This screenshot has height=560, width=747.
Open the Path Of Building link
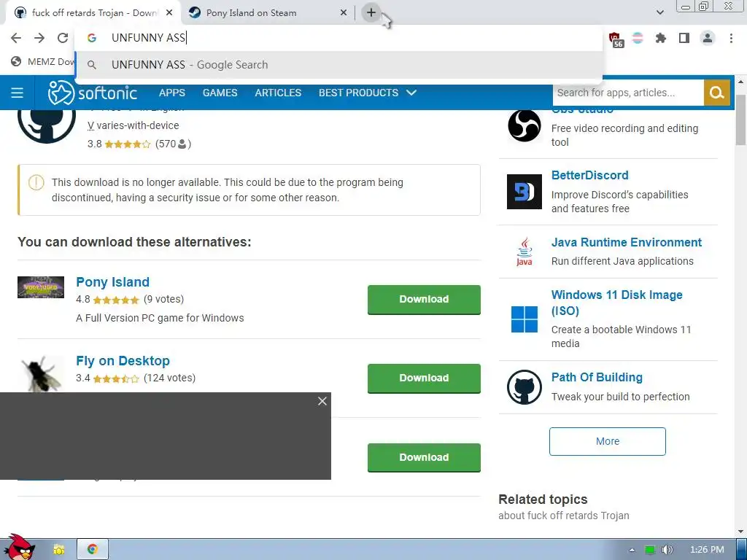tap(597, 378)
